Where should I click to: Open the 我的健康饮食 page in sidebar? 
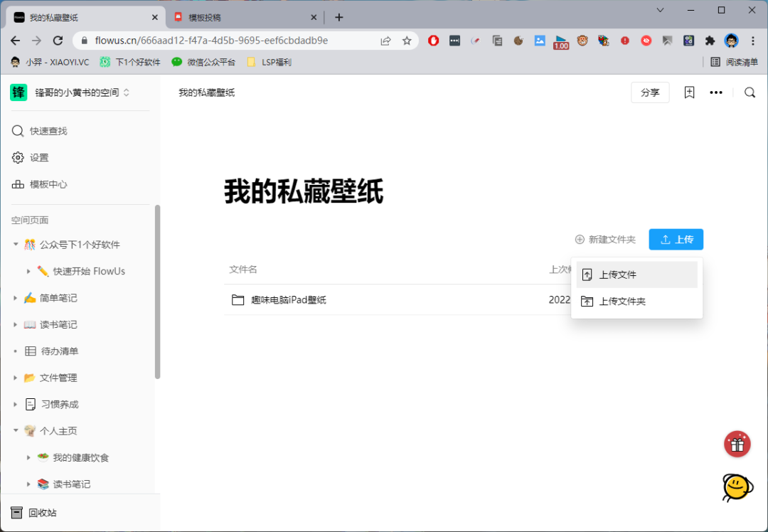81,457
